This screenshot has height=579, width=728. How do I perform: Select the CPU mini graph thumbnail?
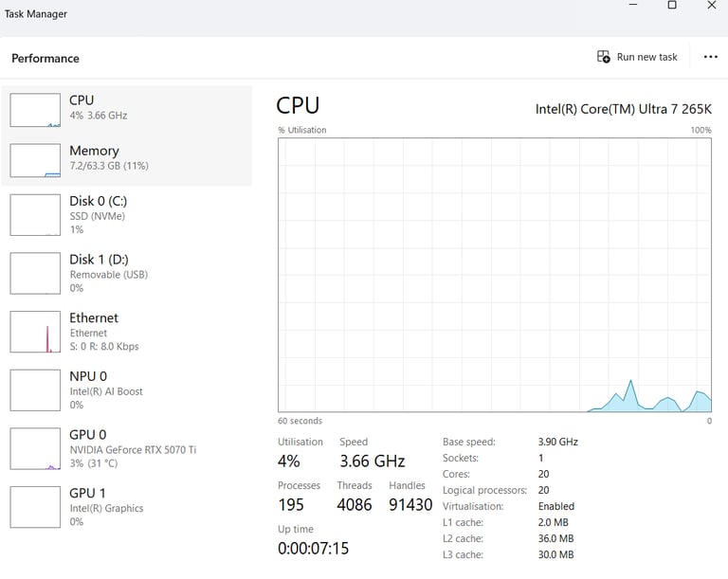click(35, 110)
